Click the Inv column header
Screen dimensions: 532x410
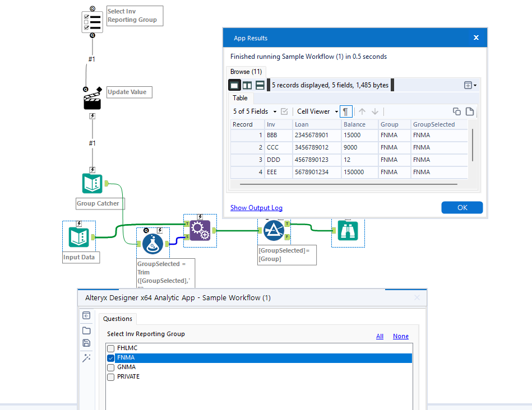(279, 124)
